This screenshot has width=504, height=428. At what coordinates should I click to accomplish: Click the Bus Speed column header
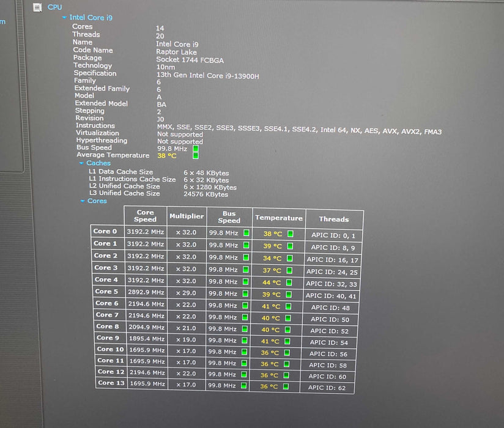coord(229,217)
